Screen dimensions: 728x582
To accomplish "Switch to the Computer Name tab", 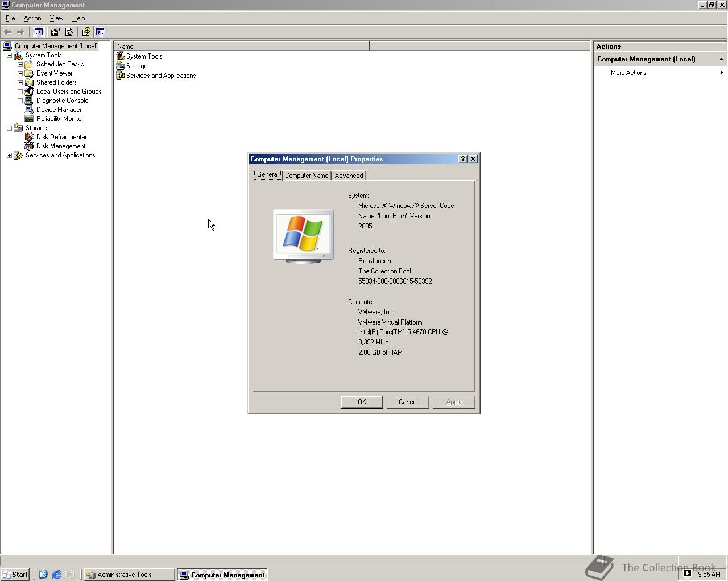I will 307,176.
